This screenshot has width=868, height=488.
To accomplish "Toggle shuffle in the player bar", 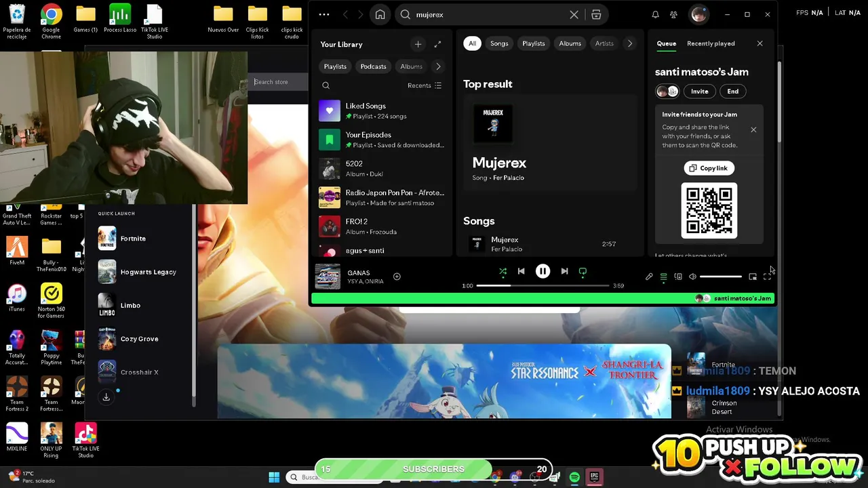I will coord(502,271).
